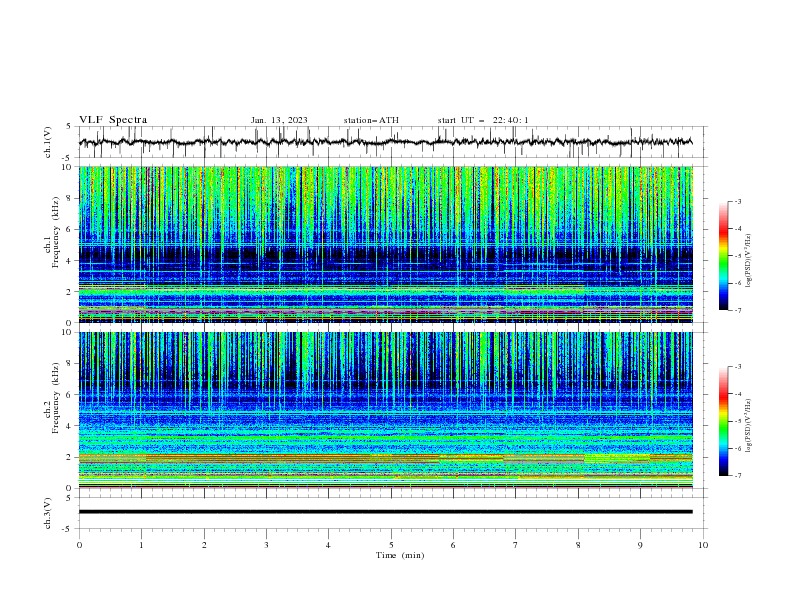Click time axis tick label "3"
This screenshot has width=792, height=612.
[x=266, y=545]
